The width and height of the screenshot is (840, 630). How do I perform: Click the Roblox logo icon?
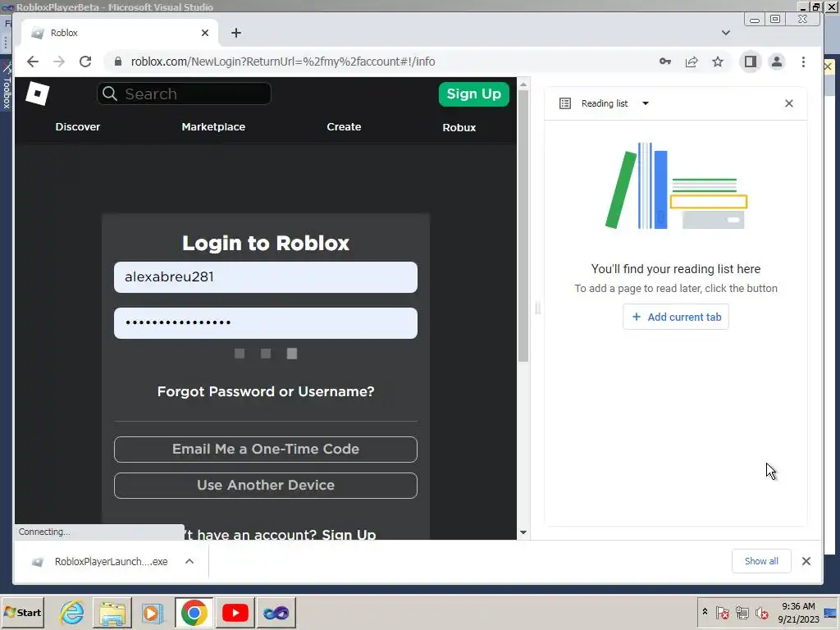(x=38, y=94)
